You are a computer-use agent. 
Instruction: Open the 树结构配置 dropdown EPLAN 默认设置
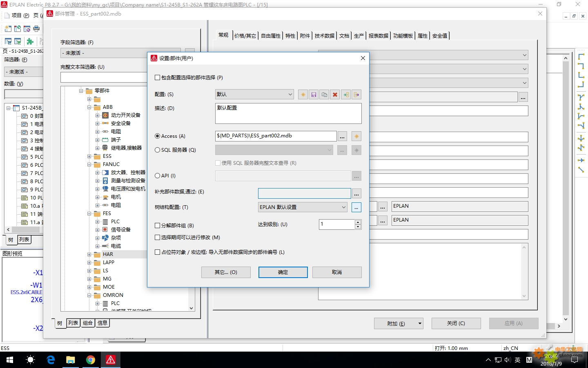(303, 207)
